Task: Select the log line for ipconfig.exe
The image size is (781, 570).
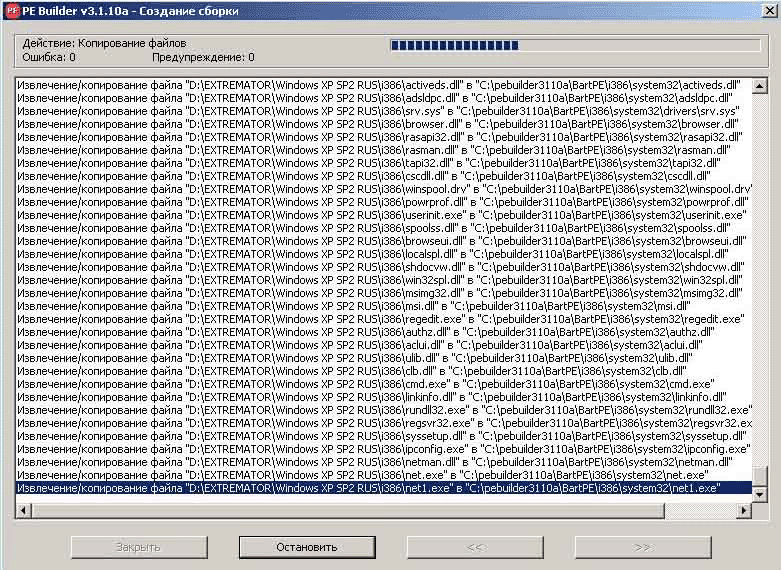Action: (x=384, y=448)
